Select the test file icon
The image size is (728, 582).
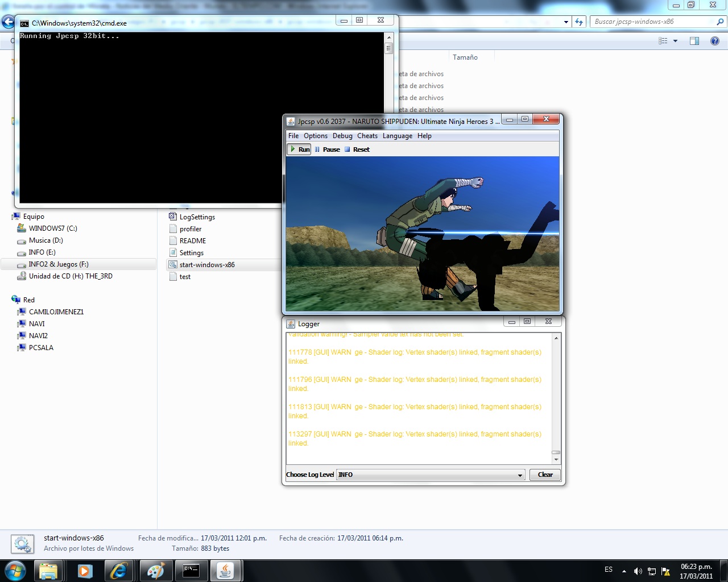click(173, 276)
